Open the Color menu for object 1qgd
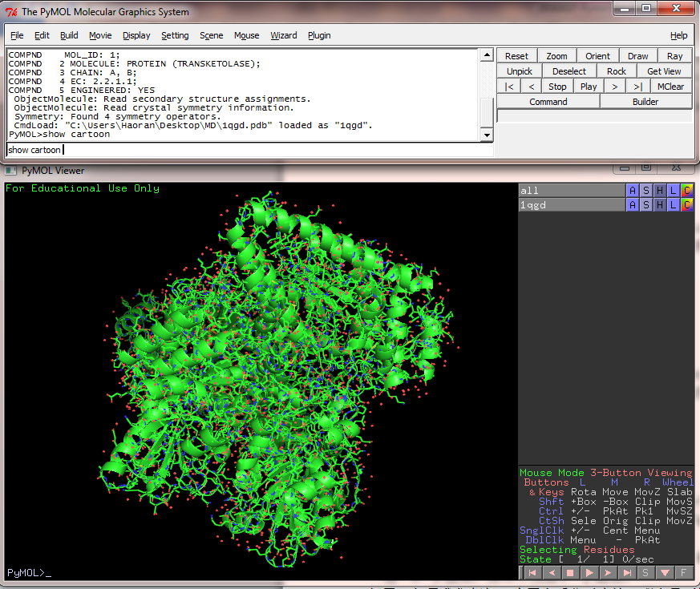 coord(687,205)
